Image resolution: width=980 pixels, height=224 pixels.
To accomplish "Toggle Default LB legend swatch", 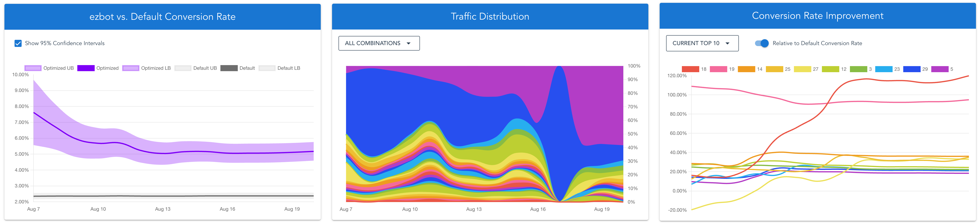I will tap(267, 68).
